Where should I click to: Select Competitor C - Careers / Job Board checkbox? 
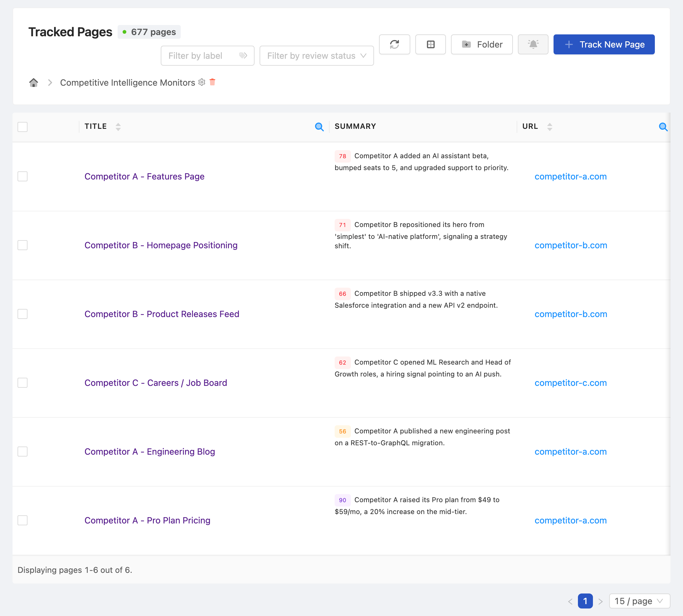point(22,383)
